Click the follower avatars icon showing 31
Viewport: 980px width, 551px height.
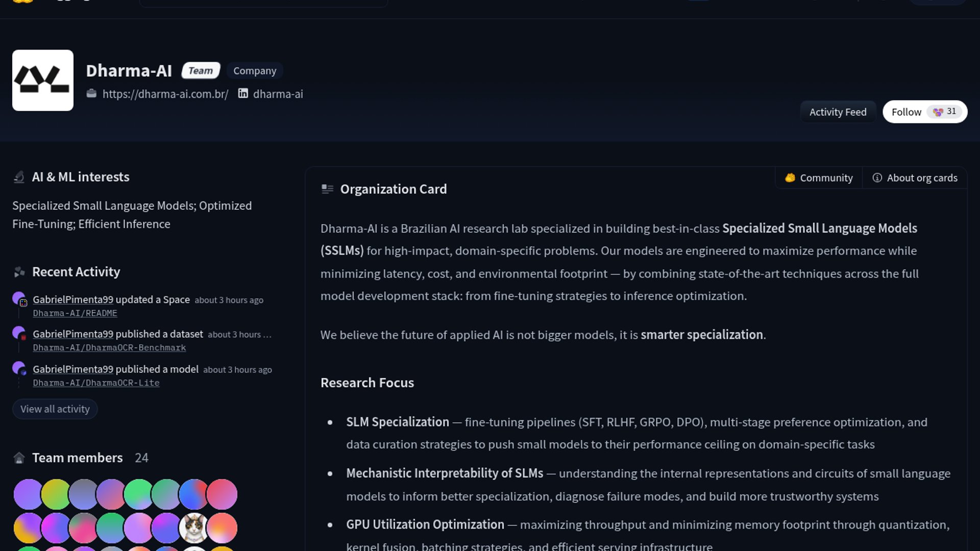pos(938,112)
